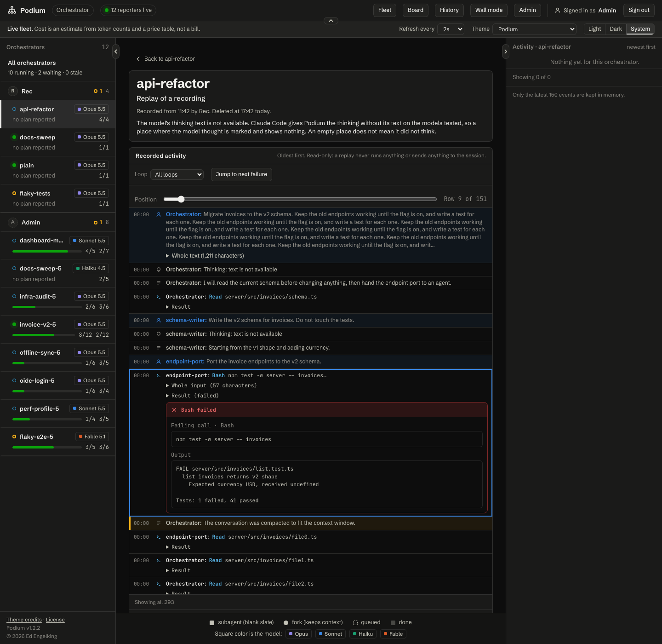Switch theme mode to Dark
The image size is (662, 644).
(616, 29)
